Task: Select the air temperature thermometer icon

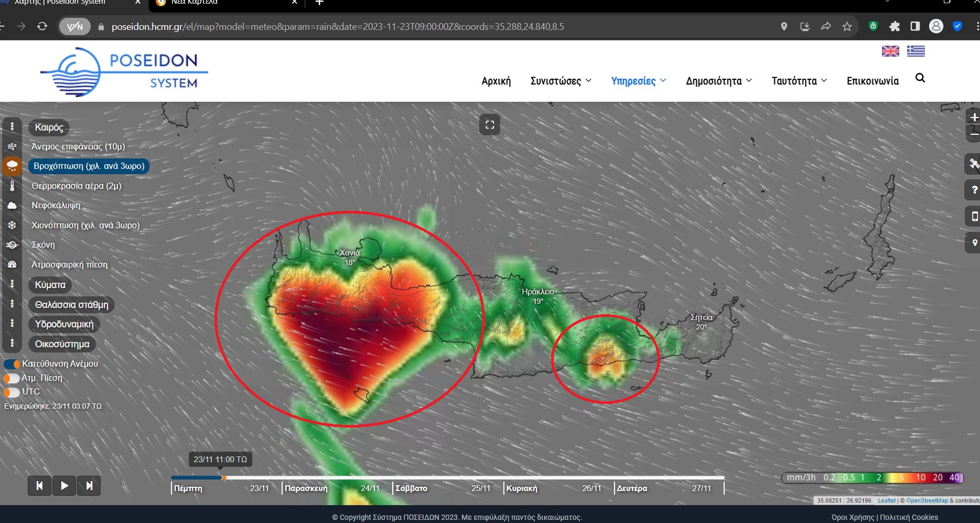Action: point(12,186)
